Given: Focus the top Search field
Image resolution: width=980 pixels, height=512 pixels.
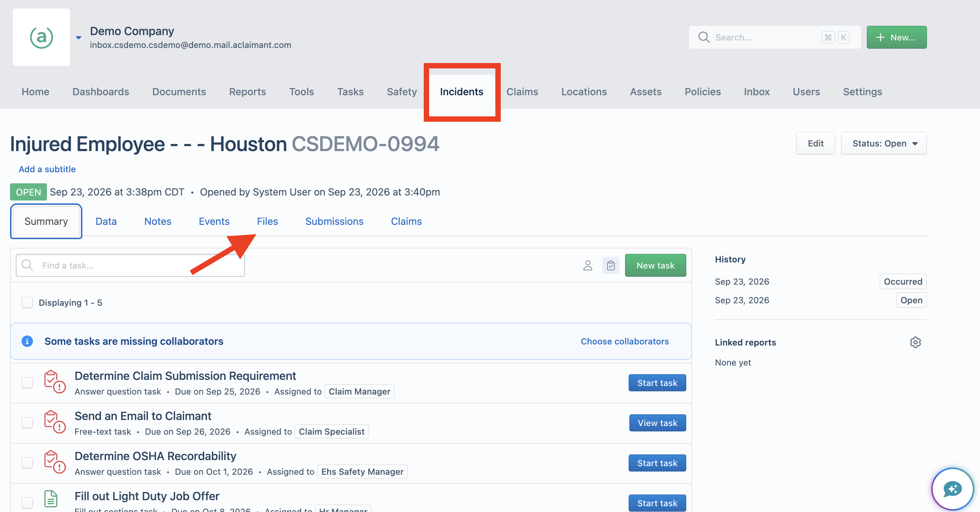Looking at the screenshot, I should click(774, 37).
